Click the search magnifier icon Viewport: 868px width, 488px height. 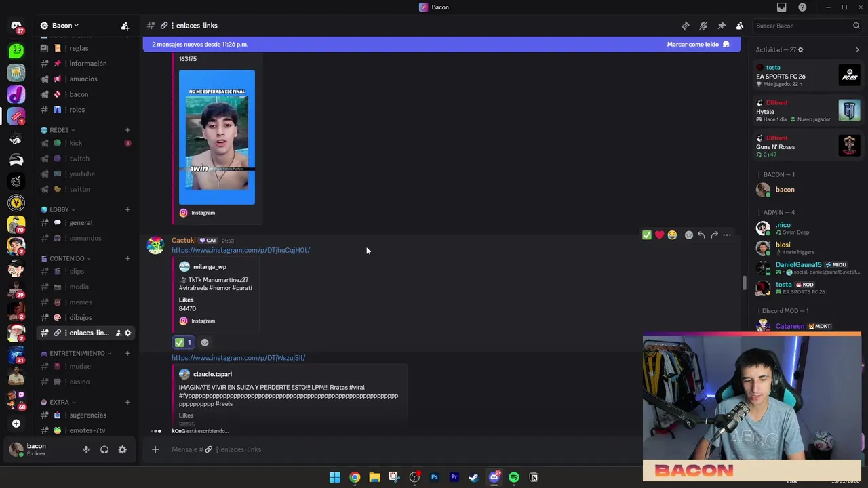pyautogui.click(x=856, y=26)
